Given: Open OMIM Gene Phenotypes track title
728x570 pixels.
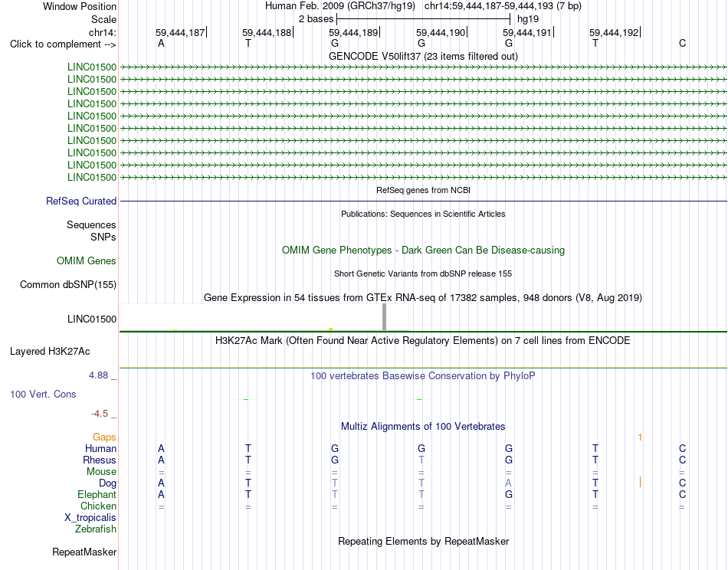Looking at the screenshot, I should pyautogui.click(x=423, y=251).
